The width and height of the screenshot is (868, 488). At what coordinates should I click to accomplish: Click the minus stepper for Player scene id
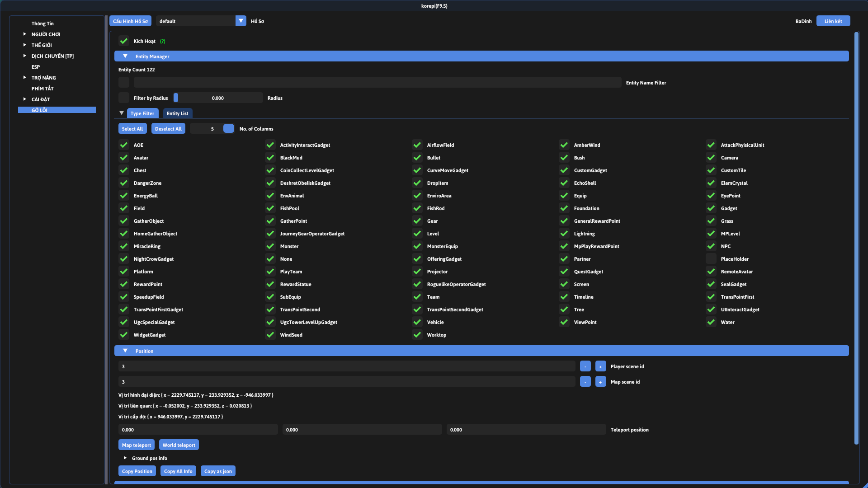[585, 366]
